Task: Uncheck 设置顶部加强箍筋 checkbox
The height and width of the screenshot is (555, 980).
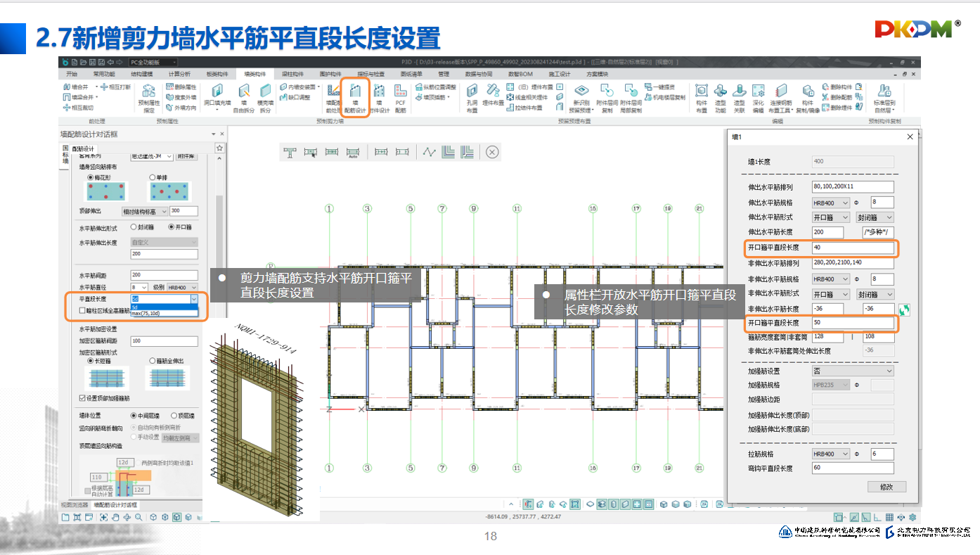Action: coord(83,397)
